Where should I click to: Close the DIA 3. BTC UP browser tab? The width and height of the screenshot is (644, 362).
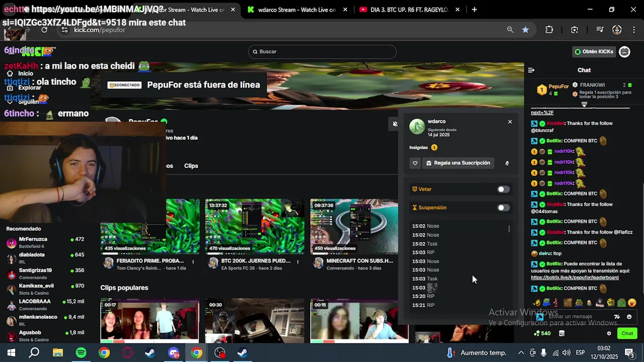[457, 10]
